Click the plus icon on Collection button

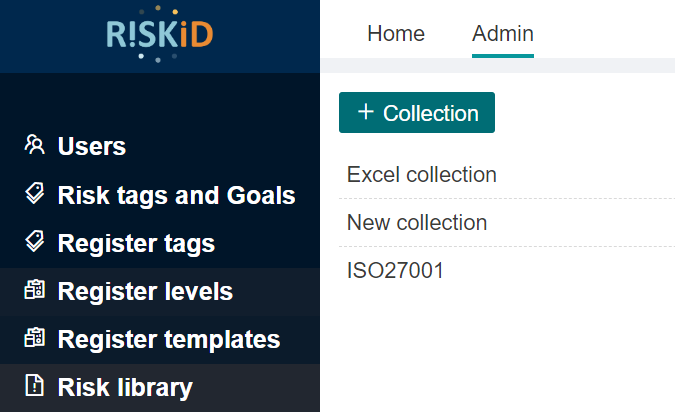point(365,112)
